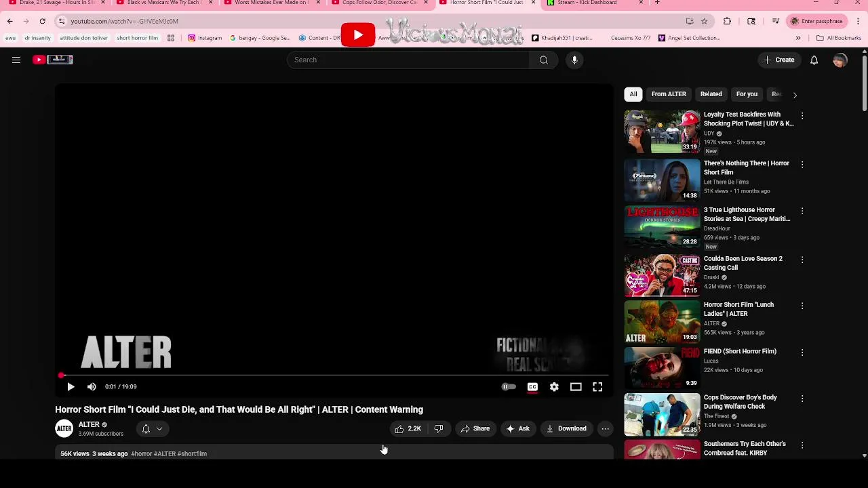The height and width of the screenshot is (488, 868).
Task: Open the FIEND (Short Horror Film) thumbnail
Action: [662, 367]
